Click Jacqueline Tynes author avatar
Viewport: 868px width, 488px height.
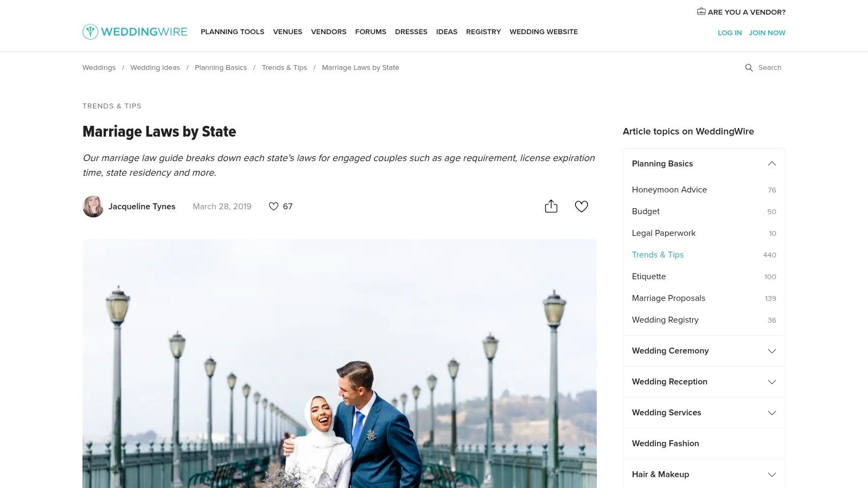pyautogui.click(x=93, y=207)
